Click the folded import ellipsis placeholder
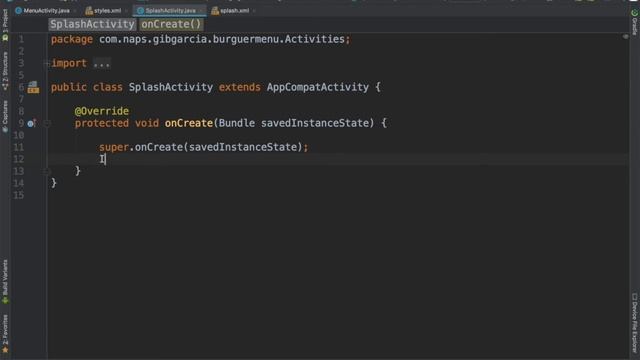Screen dimensions: 640x360 (101, 63)
